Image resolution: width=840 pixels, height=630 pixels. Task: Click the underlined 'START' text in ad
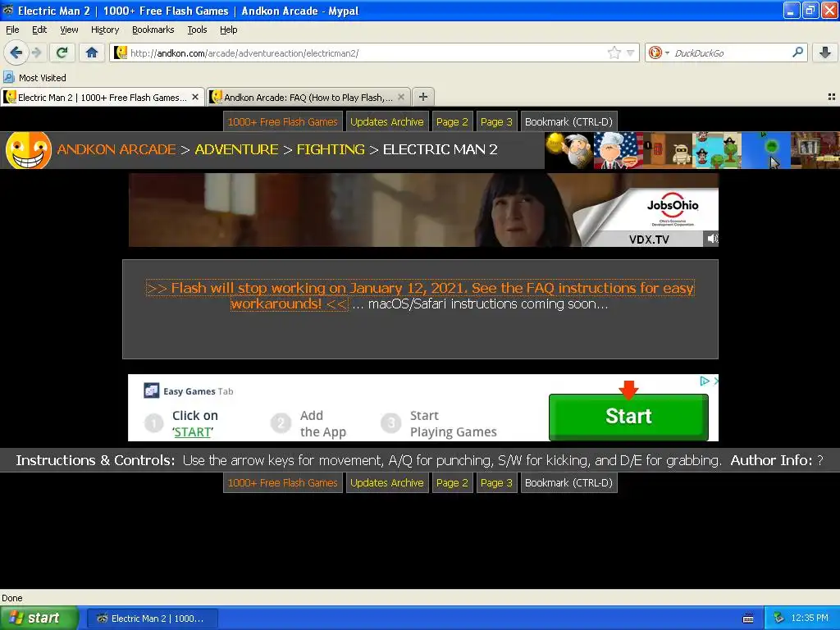[193, 431]
